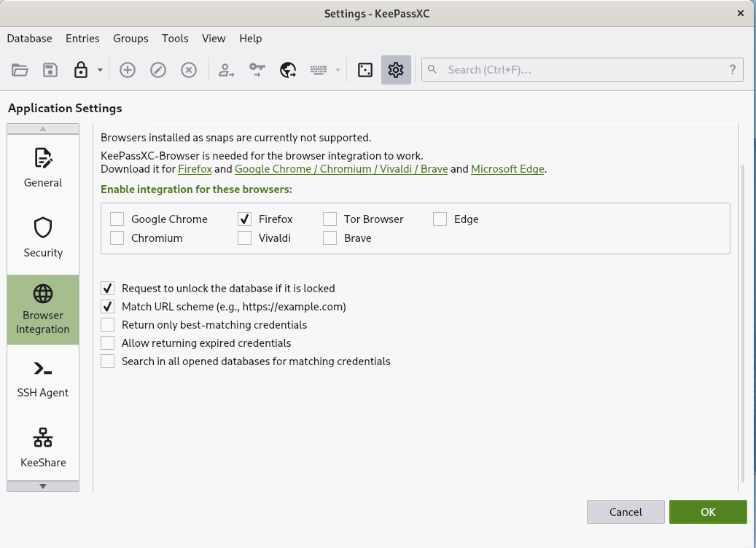Select General settings category

tap(43, 168)
